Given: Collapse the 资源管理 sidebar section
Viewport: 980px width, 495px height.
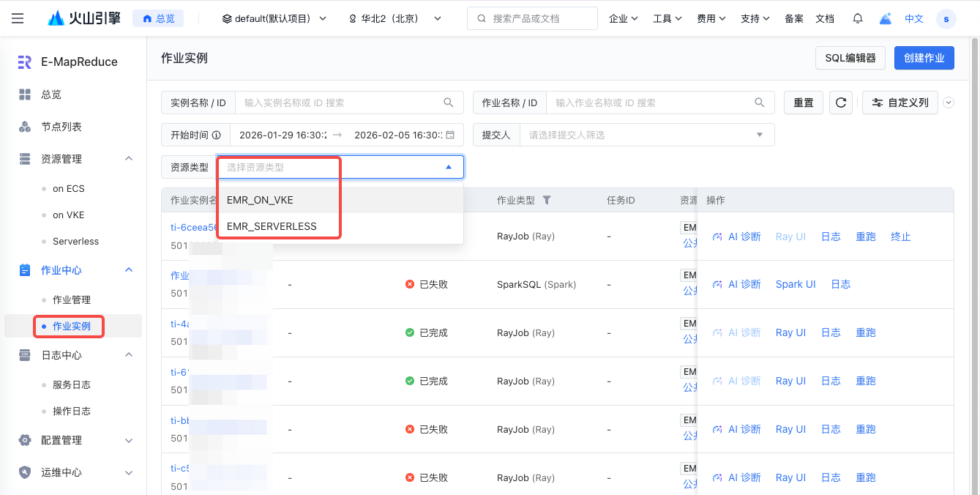Looking at the screenshot, I should click(129, 159).
